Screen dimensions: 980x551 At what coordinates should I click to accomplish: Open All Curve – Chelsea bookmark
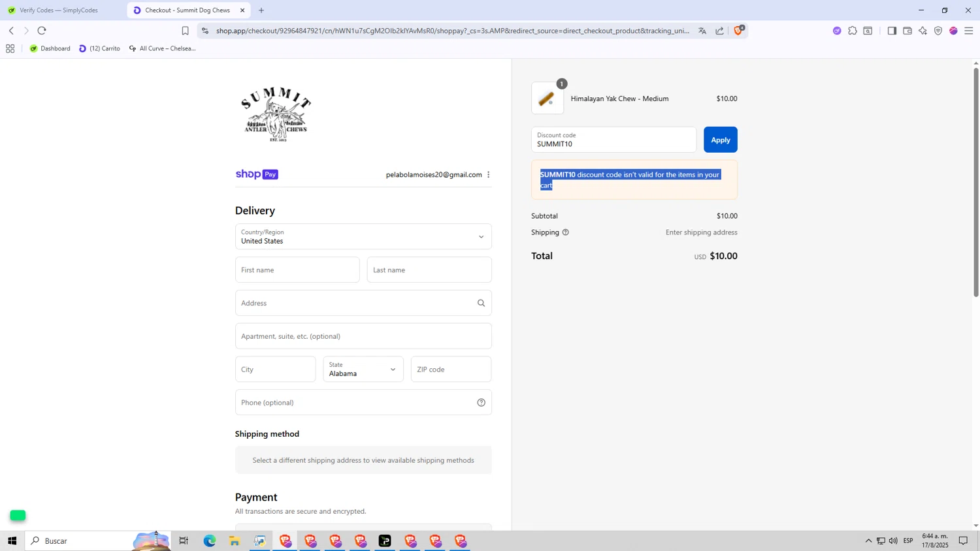(x=163, y=48)
